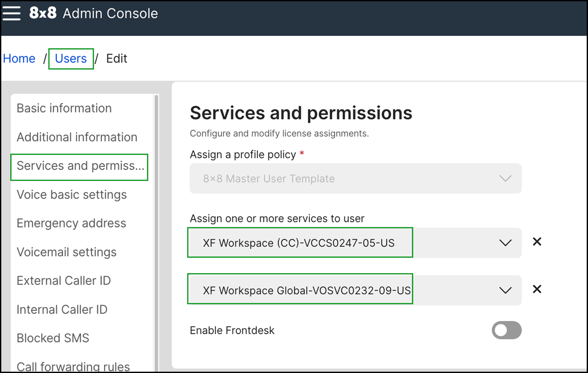Click the 8x8 logo in header
The height and width of the screenshot is (373, 588).
click(43, 13)
